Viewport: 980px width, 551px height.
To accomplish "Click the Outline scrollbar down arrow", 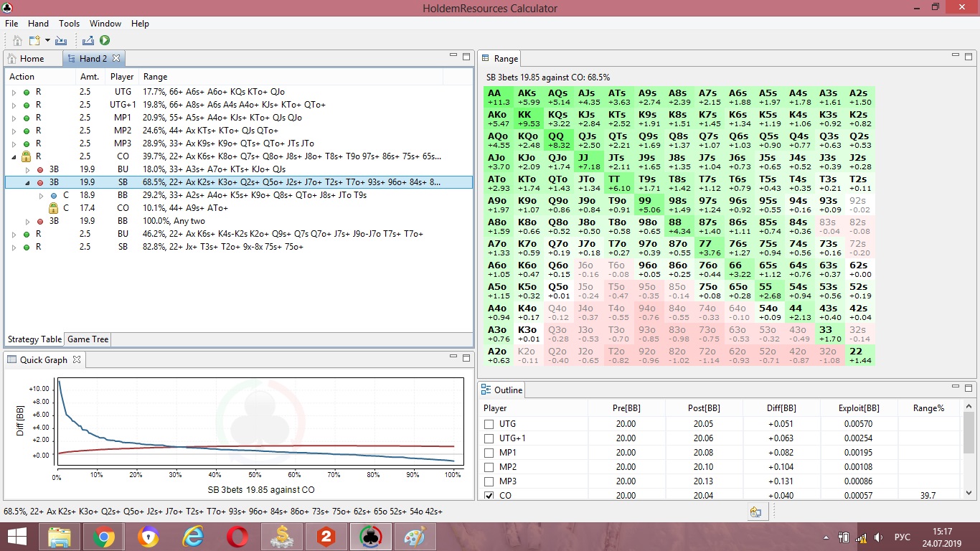I will 969,493.
